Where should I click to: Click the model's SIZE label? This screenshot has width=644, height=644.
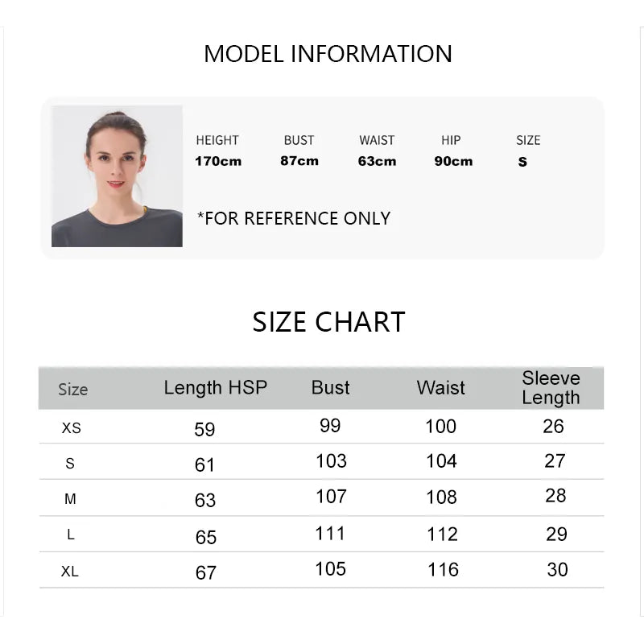coord(528,140)
